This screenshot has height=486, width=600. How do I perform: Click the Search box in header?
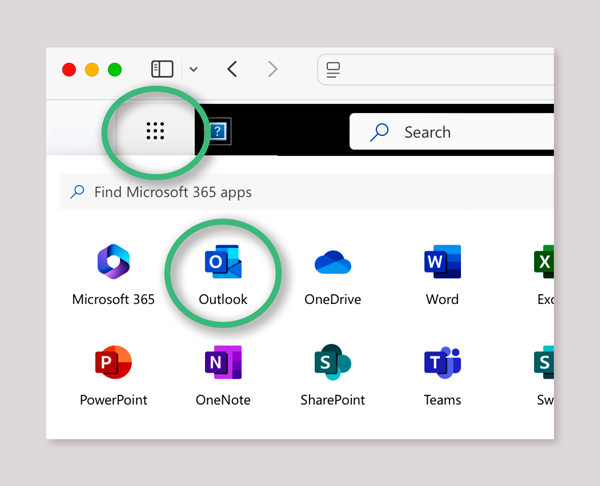pyautogui.click(x=452, y=132)
